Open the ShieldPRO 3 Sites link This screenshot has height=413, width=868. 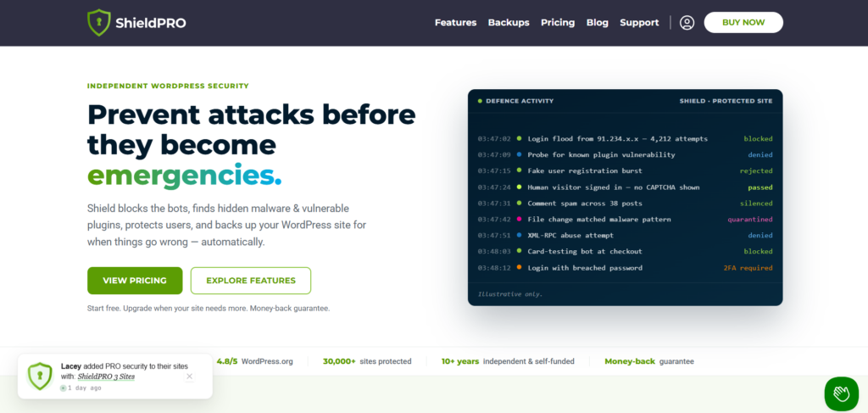coord(106,377)
